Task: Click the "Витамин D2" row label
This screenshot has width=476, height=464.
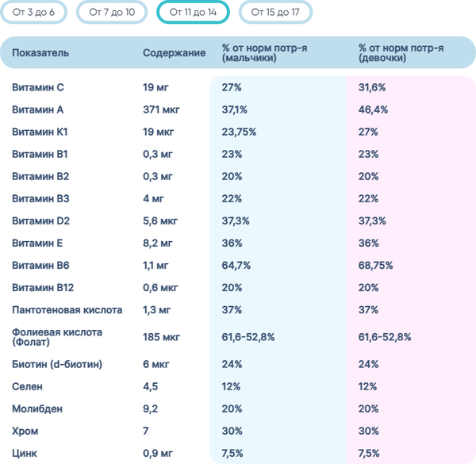Action: point(41,220)
